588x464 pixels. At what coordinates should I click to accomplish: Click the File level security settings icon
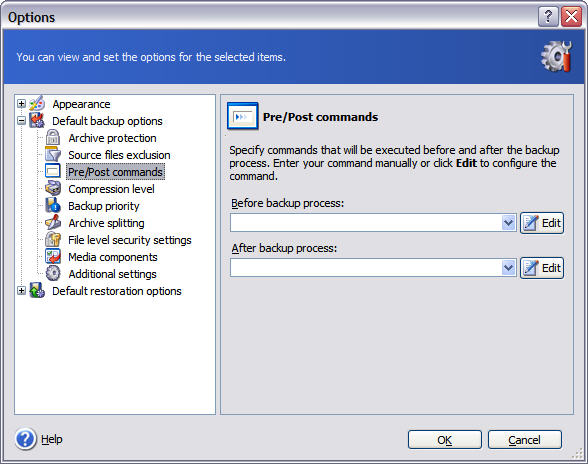click(x=52, y=240)
